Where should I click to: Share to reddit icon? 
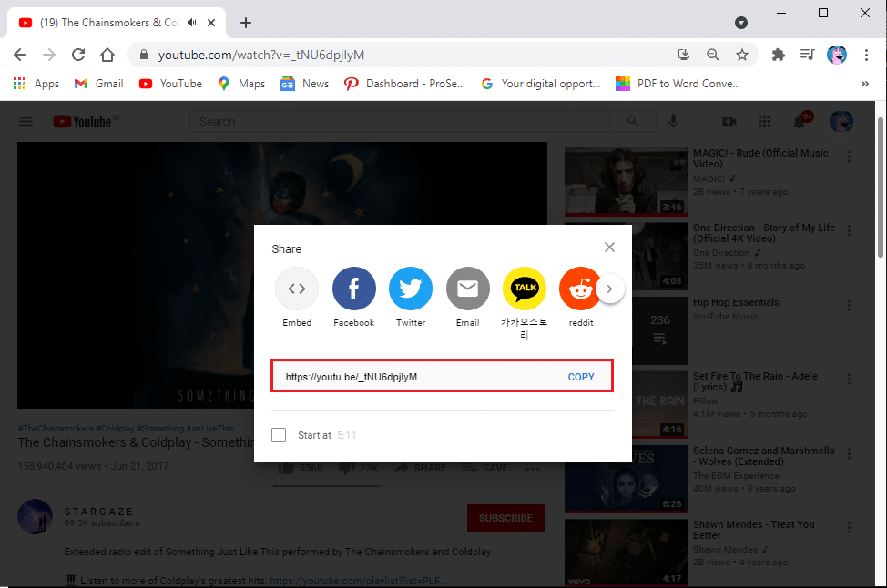point(578,289)
